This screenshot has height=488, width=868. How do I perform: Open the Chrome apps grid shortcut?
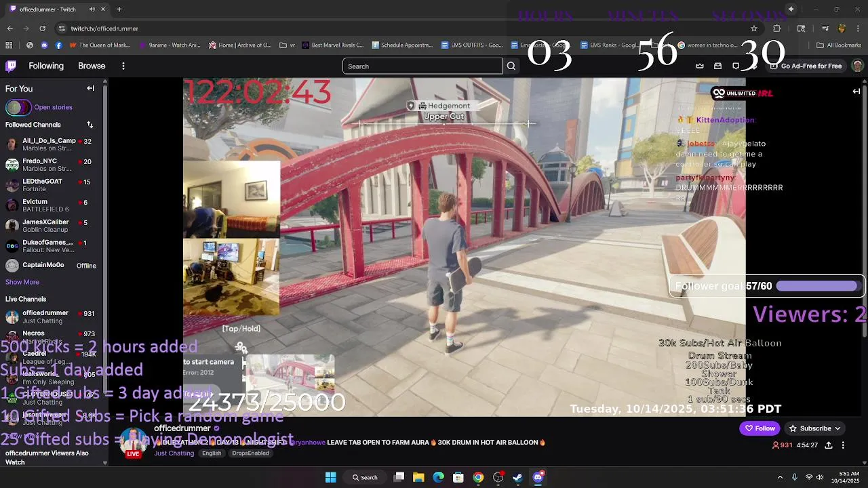coord(9,45)
